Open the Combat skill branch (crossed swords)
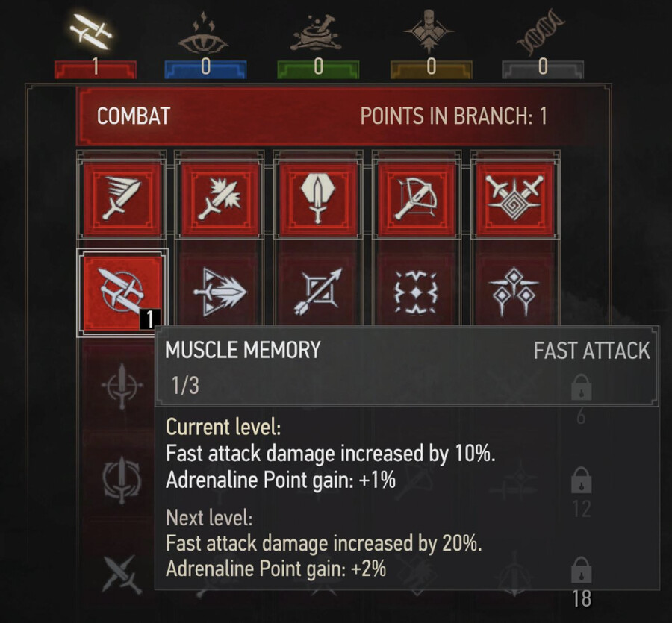The height and width of the screenshot is (623, 672). [x=92, y=31]
